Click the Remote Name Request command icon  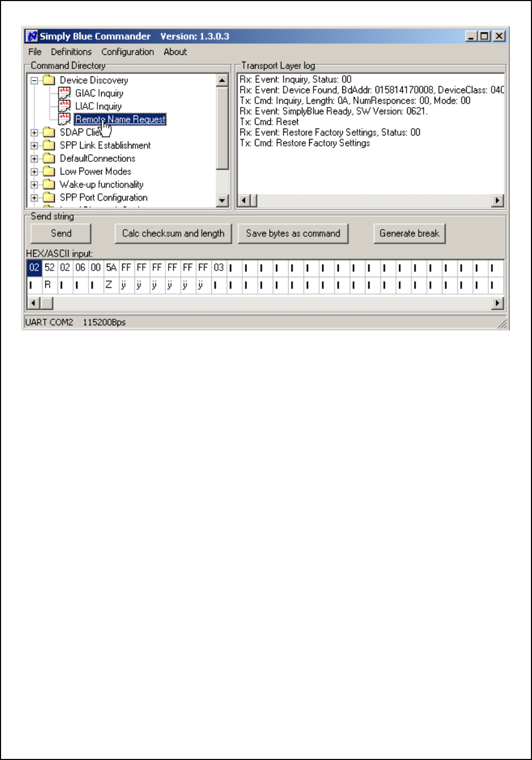click(x=64, y=119)
